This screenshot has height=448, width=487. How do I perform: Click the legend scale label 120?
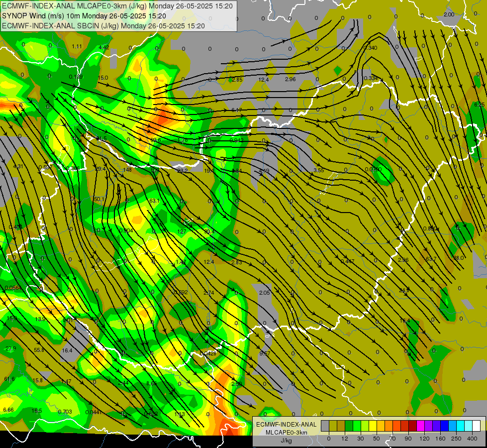point(424,439)
